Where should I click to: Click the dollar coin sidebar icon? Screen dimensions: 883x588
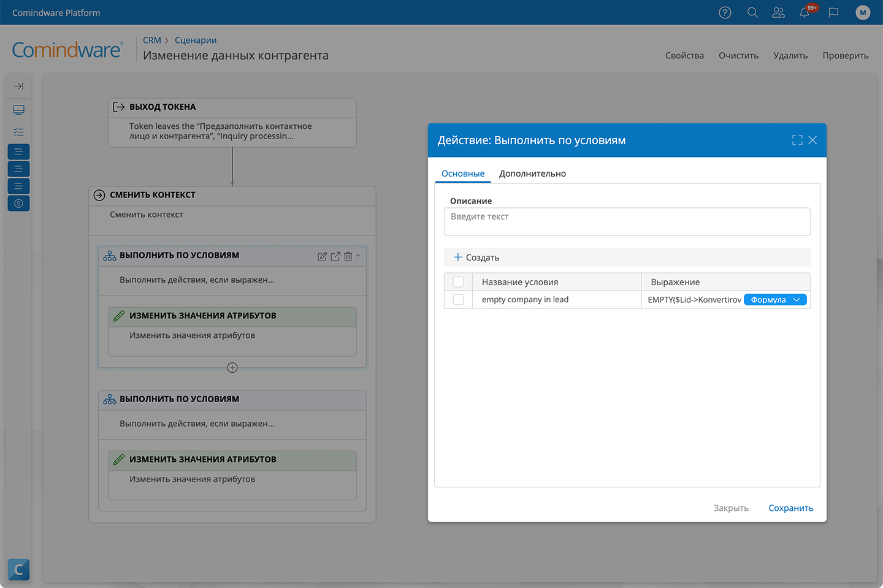coord(18,203)
